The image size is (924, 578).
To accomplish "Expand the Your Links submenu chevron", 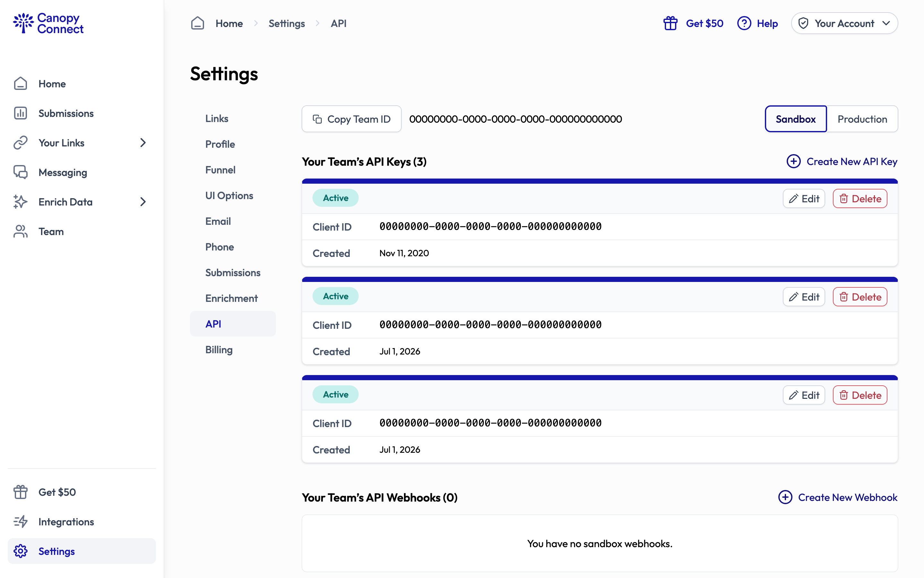I will coord(143,143).
